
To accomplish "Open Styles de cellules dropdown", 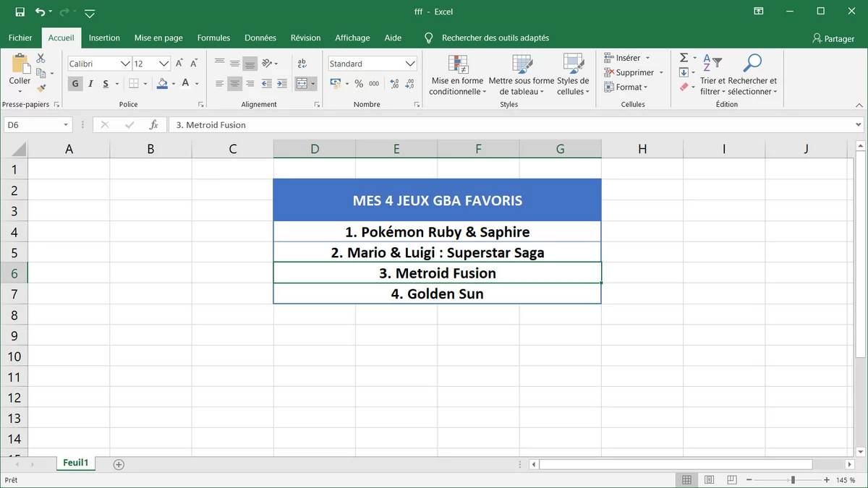I will click(x=573, y=74).
